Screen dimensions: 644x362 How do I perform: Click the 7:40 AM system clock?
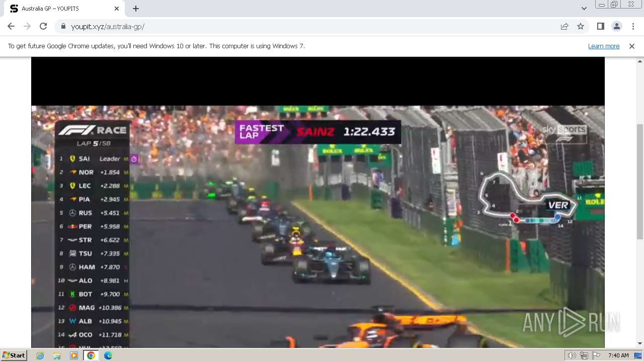point(618,355)
